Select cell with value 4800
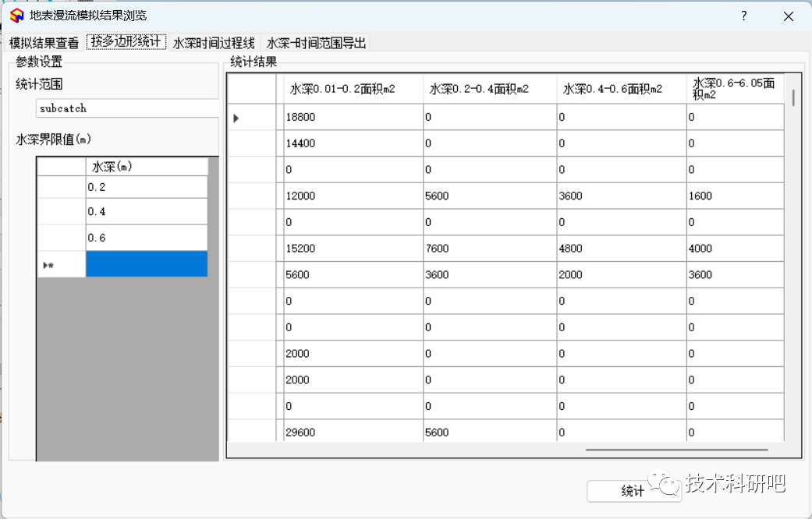The width and height of the screenshot is (812, 519). click(x=622, y=249)
